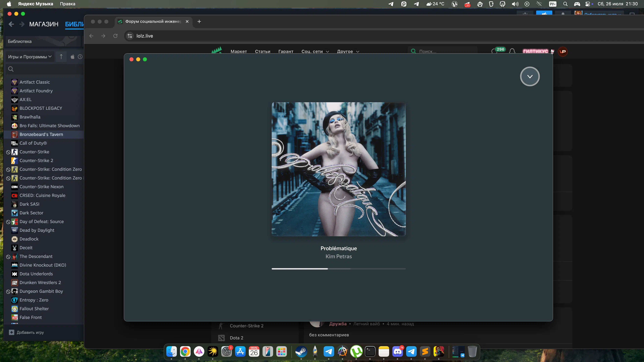This screenshot has height=362, width=644.
Task: Click the round user avatar in forum header
Action: click(563, 51)
